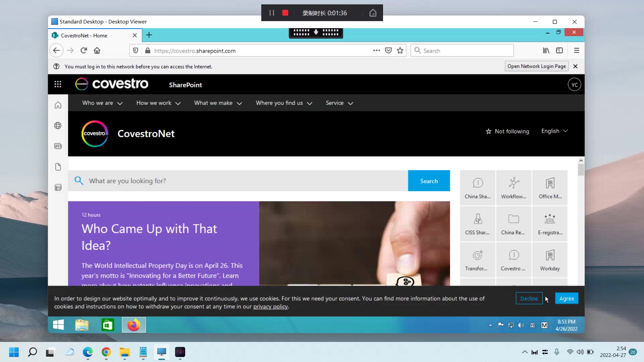Reload the page in Firefox
The height and width of the screenshot is (362, 644).
click(84, 51)
